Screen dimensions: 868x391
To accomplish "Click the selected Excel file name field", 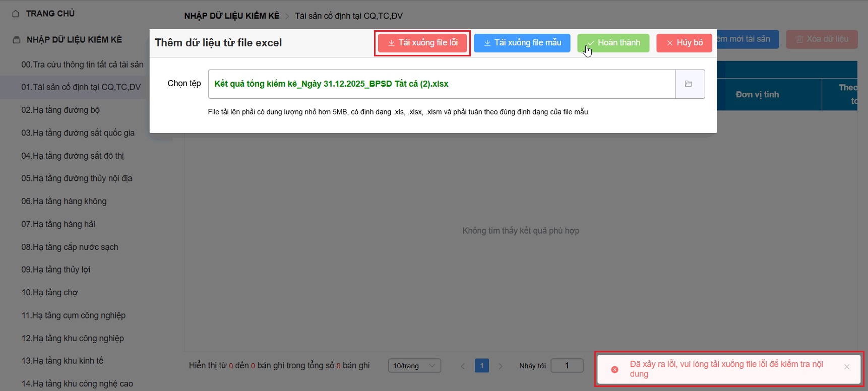I will [441, 84].
